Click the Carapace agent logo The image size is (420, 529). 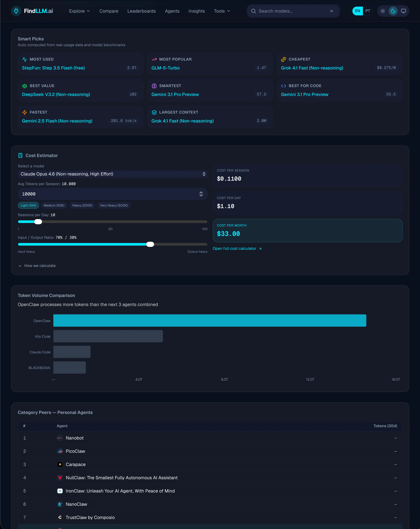(60, 465)
